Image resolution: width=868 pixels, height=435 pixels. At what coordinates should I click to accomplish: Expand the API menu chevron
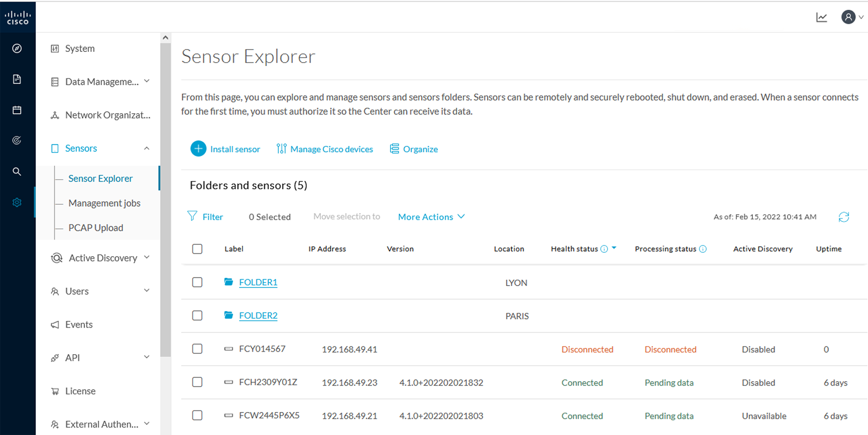(x=146, y=357)
